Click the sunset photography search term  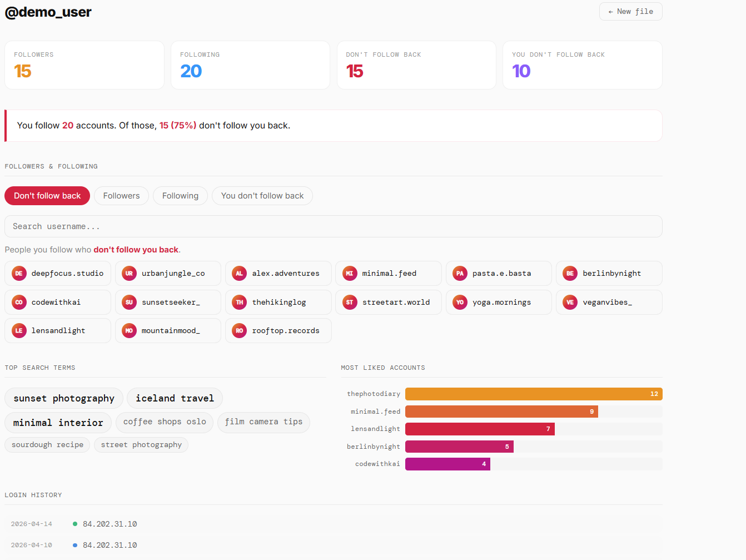pyautogui.click(x=64, y=398)
